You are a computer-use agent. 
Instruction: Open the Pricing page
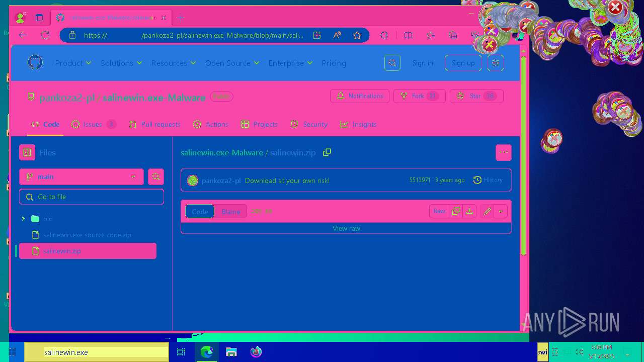(x=334, y=63)
